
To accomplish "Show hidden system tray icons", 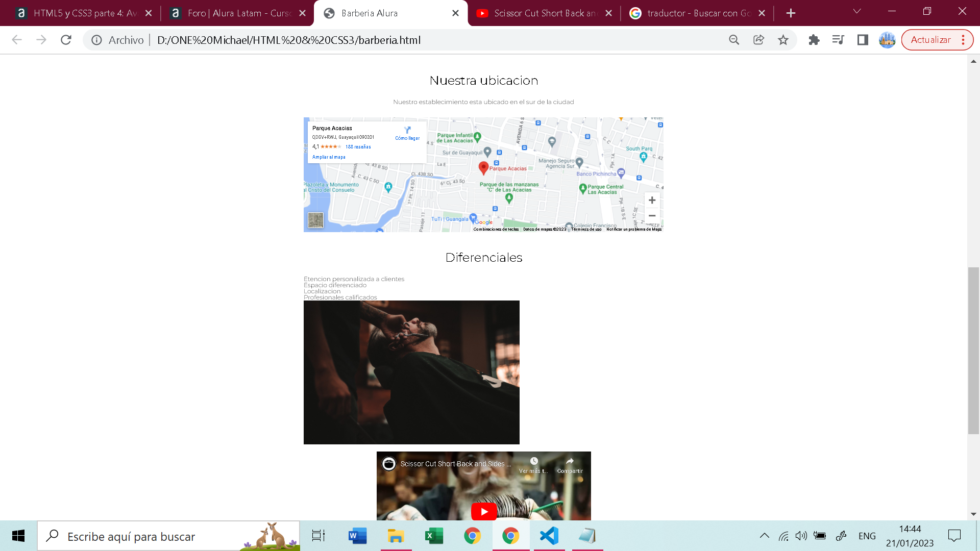I will [x=764, y=536].
